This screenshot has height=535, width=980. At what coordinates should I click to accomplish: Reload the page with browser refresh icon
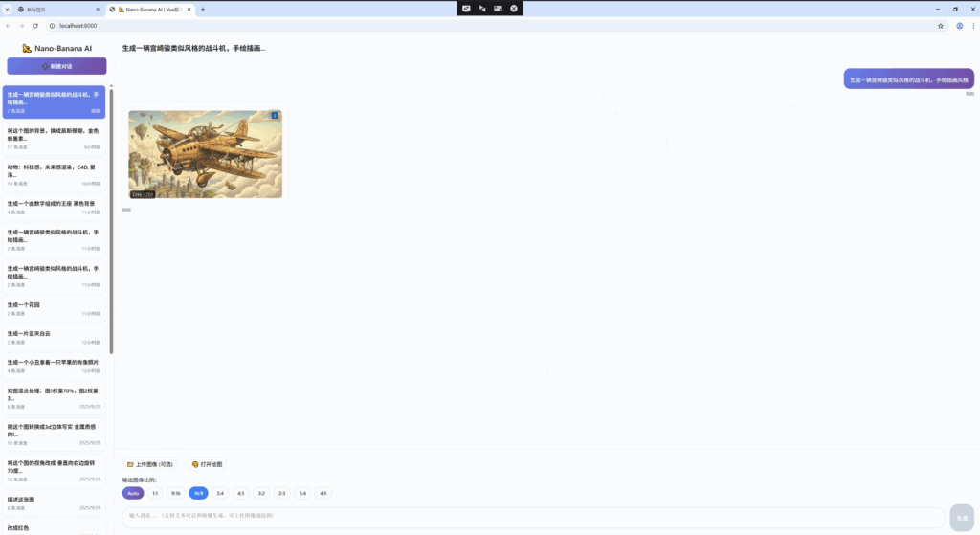[x=36, y=26]
